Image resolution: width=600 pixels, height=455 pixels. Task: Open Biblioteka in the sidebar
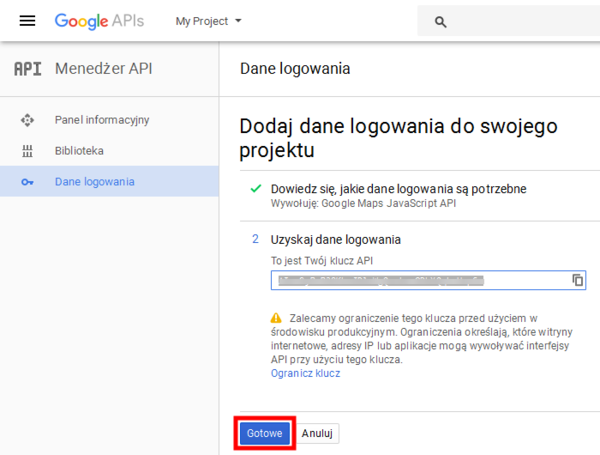109,150
